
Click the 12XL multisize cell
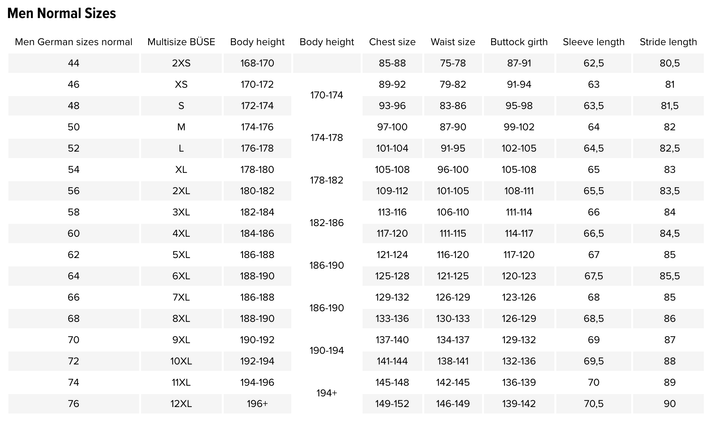(x=181, y=403)
